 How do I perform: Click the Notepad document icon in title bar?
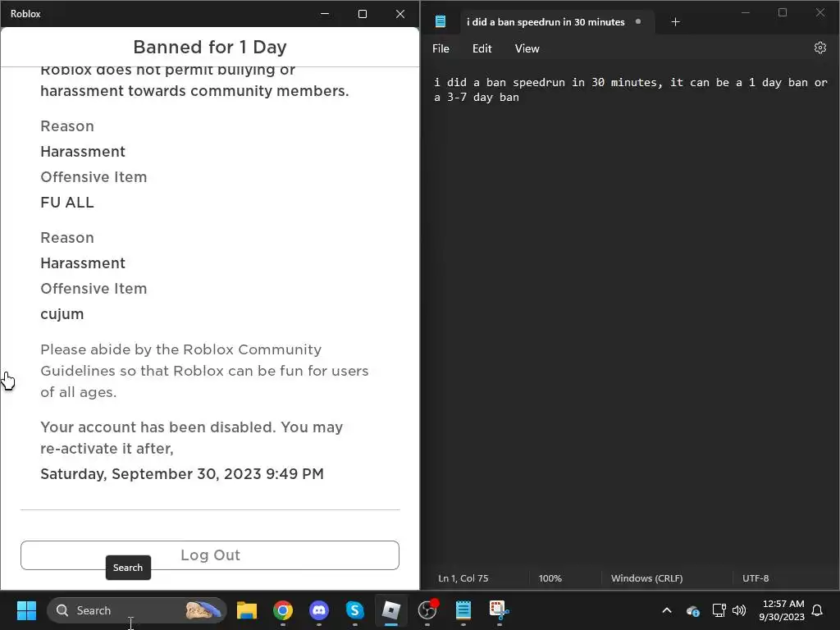(x=441, y=21)
